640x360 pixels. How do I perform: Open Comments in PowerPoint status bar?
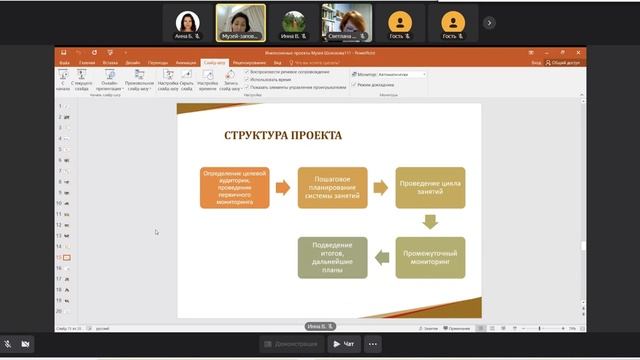click(457, 328)
